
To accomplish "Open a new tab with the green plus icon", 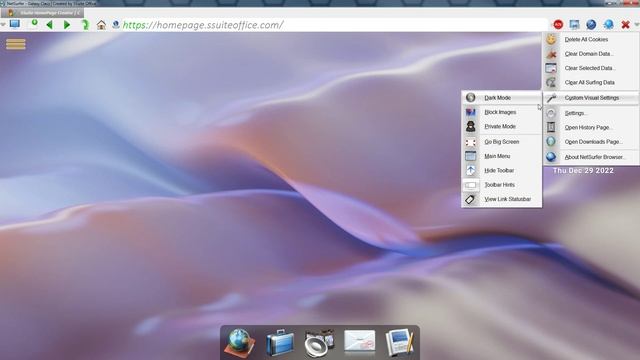I will pos(35,23).
